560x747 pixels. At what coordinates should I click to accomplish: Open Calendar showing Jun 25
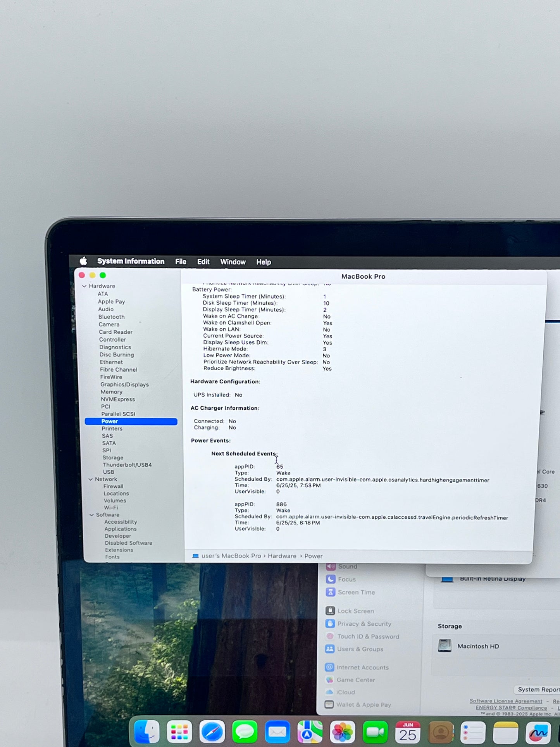pos(408,732)
